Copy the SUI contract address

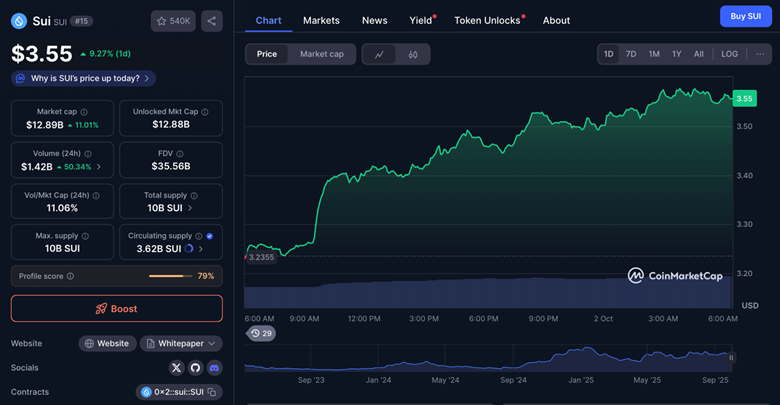click(212, 392)
